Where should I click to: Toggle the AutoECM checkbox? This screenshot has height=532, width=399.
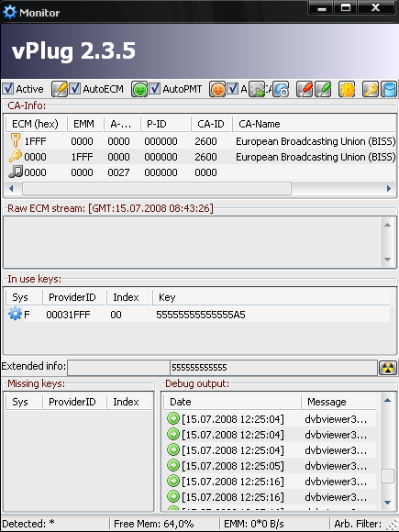coord(75,89)
